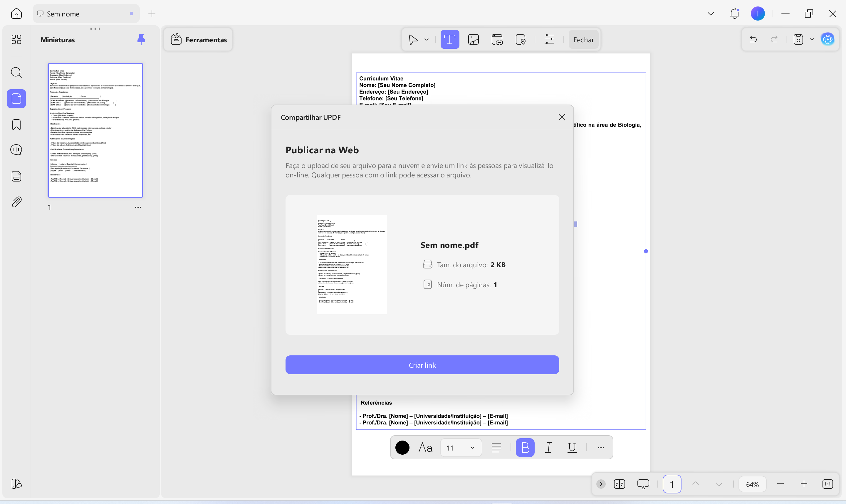Select page 1 thumbnail in Miniaturas
Screen dimensions: 846x504
pos(95,130)
